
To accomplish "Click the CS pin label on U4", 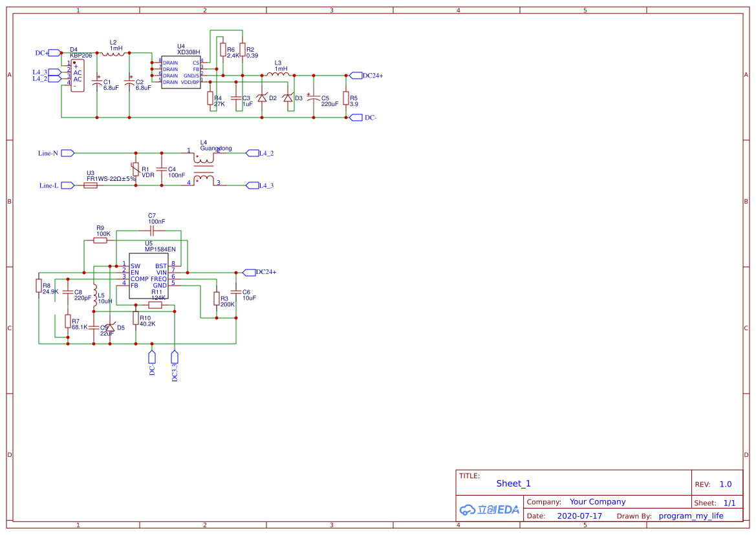I will tap(196, 63).
